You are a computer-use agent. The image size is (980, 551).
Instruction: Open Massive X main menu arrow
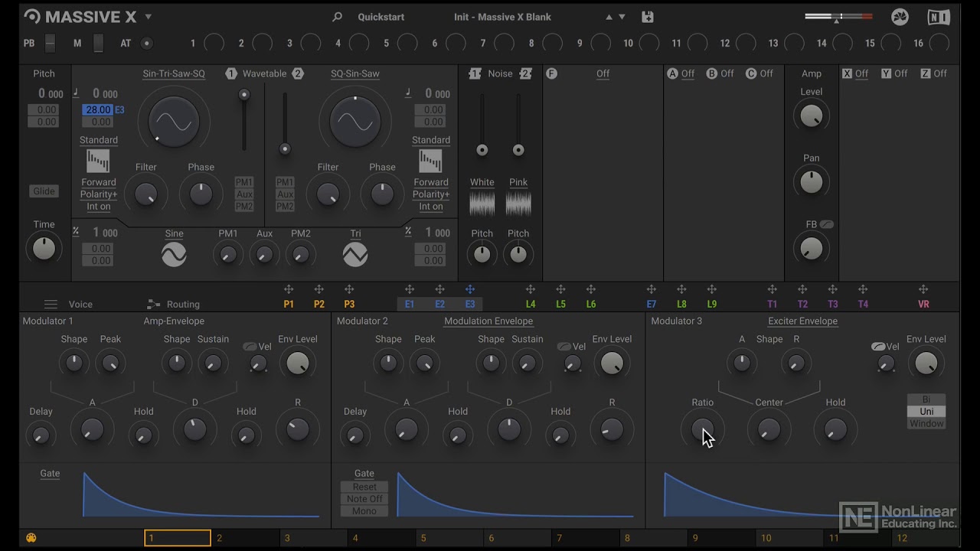point(148,17)
